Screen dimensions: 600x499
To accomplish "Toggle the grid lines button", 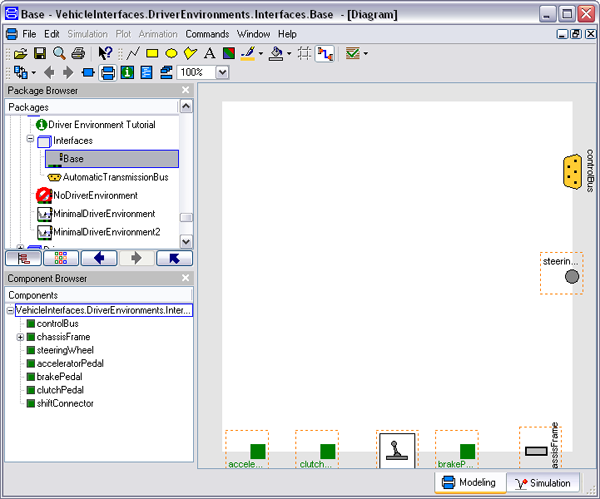I will 303,53.
